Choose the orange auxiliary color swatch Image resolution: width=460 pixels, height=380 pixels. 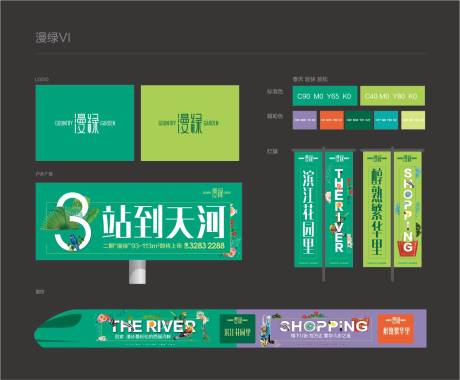tap(332, 120)
